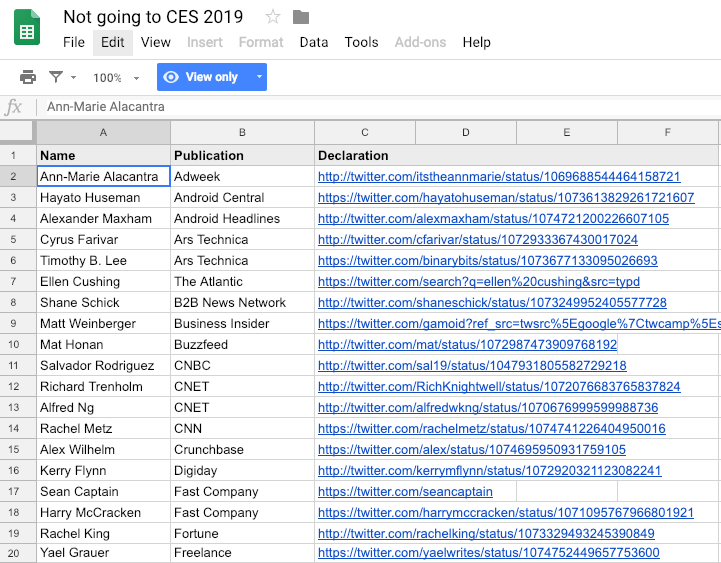Screen dimensions: 721x563
Task: Select column D header
Action: tap(466, 132)
